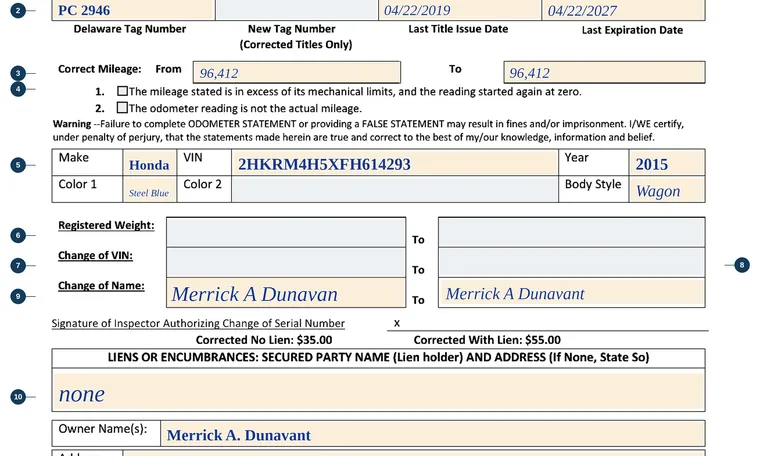The height and width of the screenshot is (456, 760).
Task: Click the Body Style label cell
Action: [x=594, y=189]
